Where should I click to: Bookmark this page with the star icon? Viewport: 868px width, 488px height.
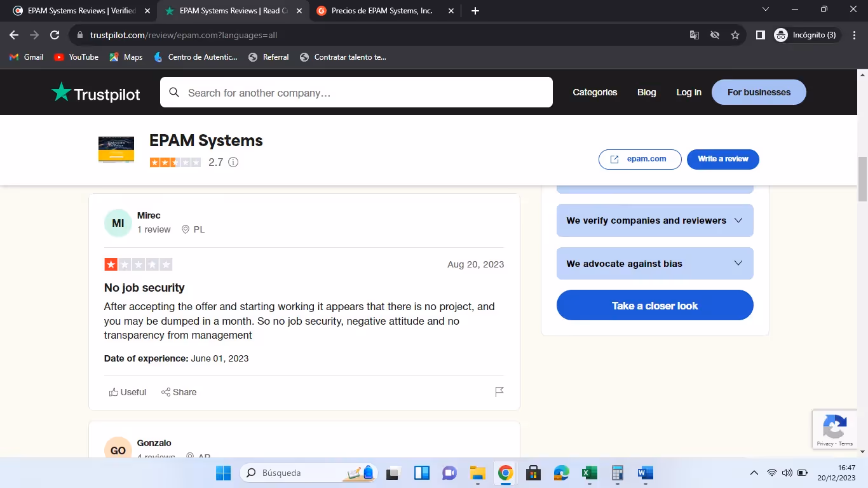(x=735, y=35)
